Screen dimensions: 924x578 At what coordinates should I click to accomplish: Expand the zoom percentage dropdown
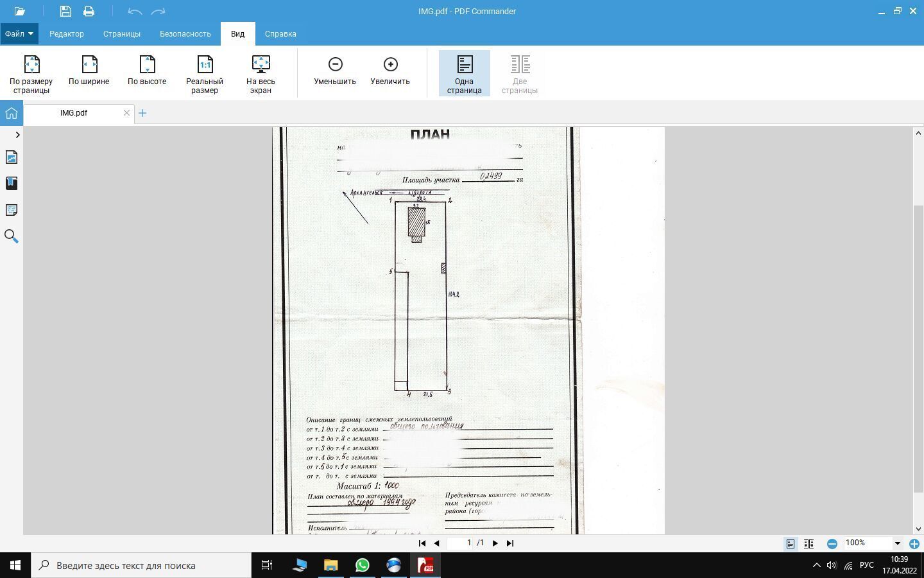click(x=897, y=543)
